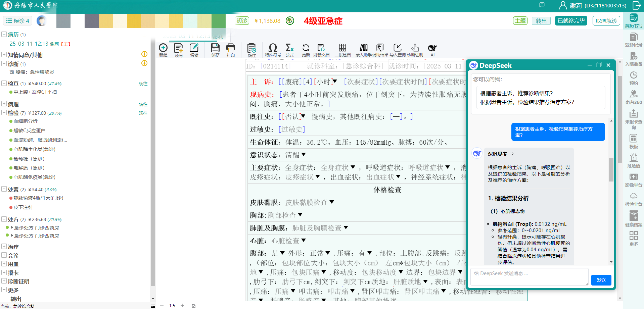This screenshot has width=644, height=309.
Task: Open the 心脏检查 dropdown arrow
Action: pyautogui.click(x=304, y=240)
